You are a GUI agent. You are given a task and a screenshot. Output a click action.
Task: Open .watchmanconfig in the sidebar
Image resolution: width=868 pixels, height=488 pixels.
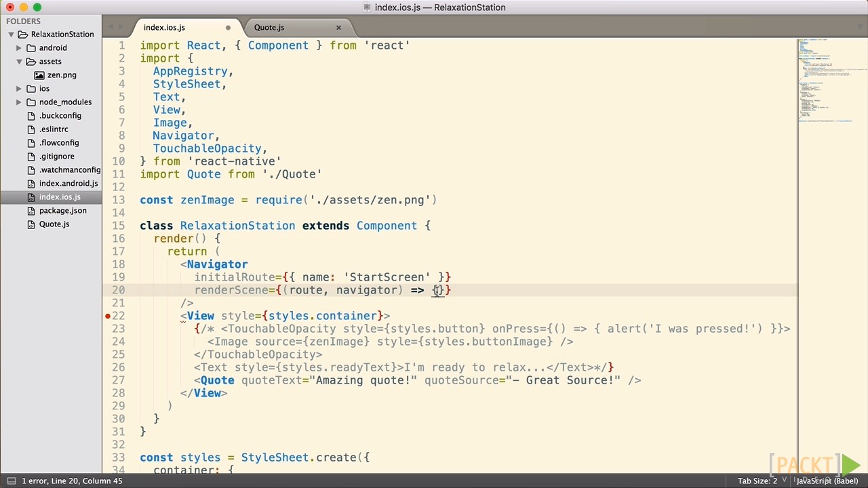[70, 170]
